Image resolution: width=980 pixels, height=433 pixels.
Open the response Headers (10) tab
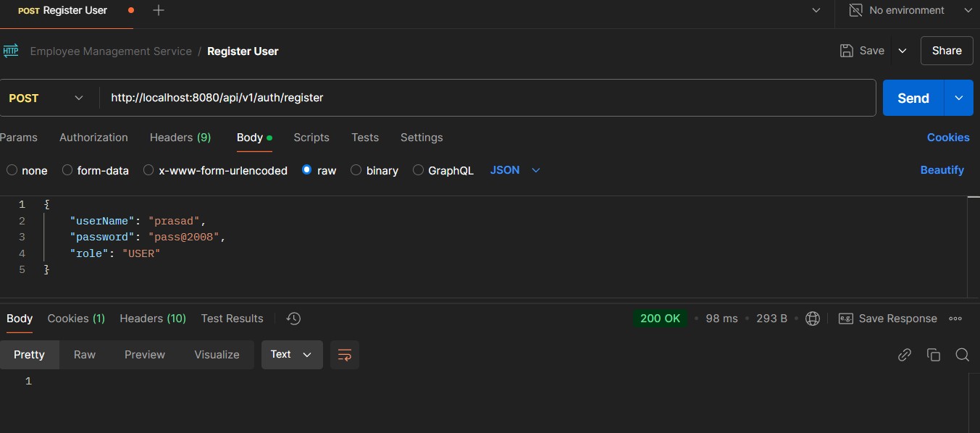coord(153,319)
